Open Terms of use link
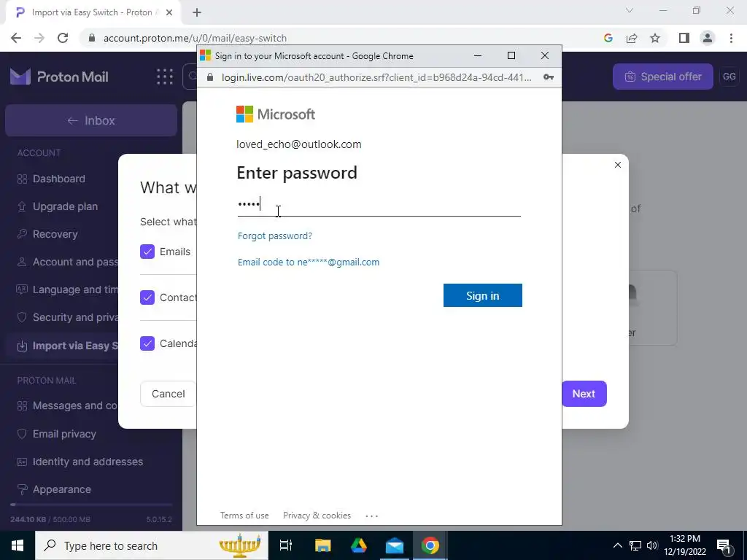 pos(244,516)
